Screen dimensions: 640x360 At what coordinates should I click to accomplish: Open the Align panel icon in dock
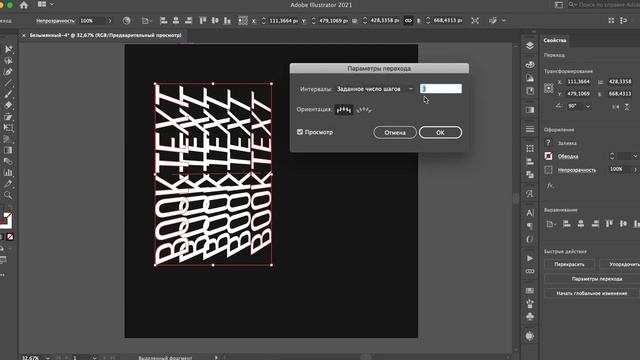(530, 162)
